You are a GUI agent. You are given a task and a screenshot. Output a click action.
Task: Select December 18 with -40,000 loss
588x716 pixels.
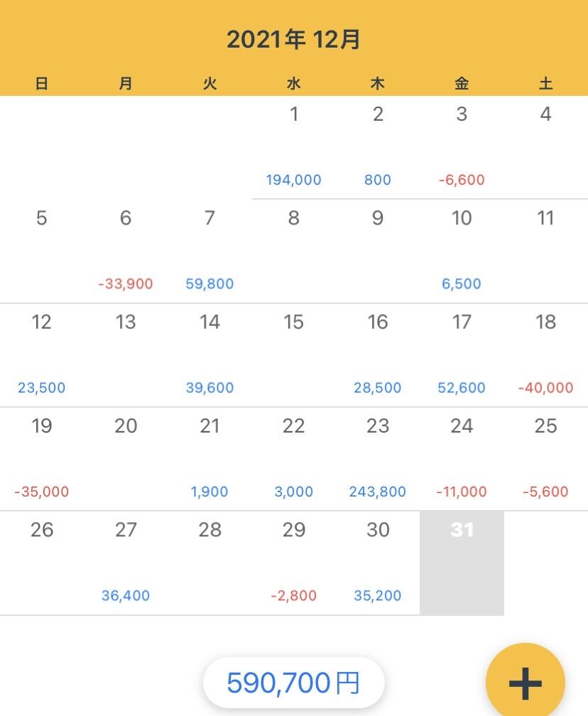coord(545,354)
